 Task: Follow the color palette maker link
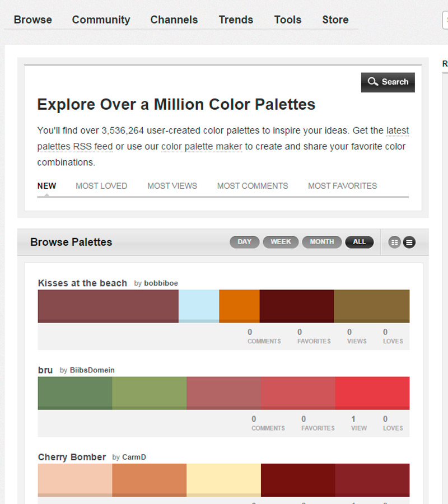coord(202,147)
